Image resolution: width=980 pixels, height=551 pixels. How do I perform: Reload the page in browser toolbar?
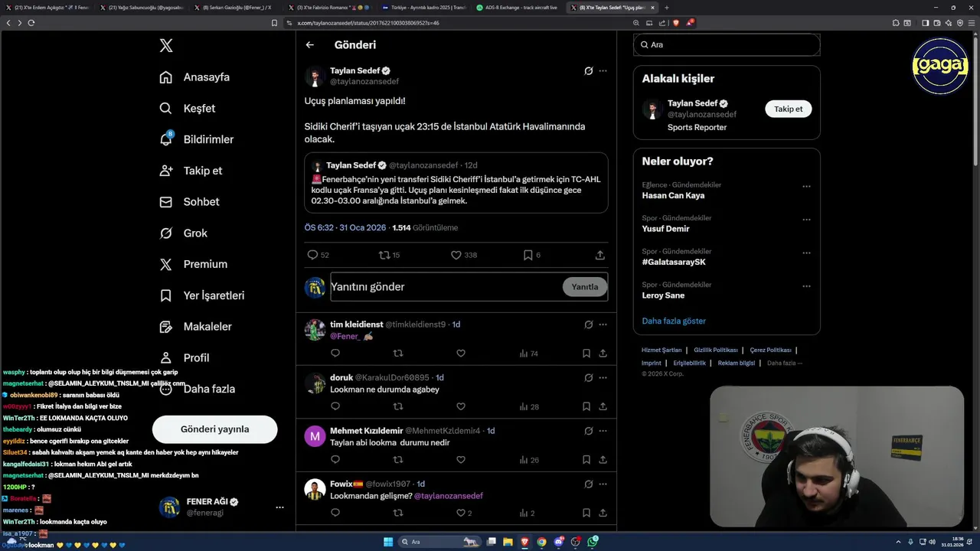click(x=31, y=23)
